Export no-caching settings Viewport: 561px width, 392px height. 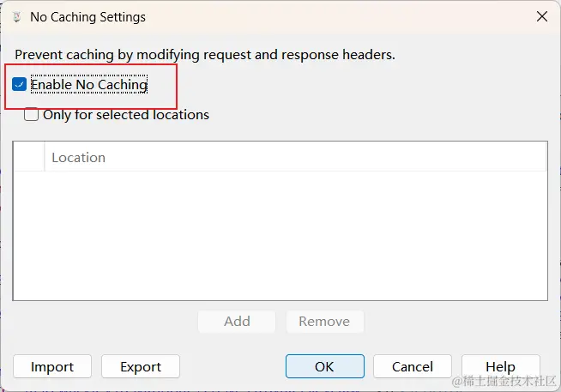(141, 367)
